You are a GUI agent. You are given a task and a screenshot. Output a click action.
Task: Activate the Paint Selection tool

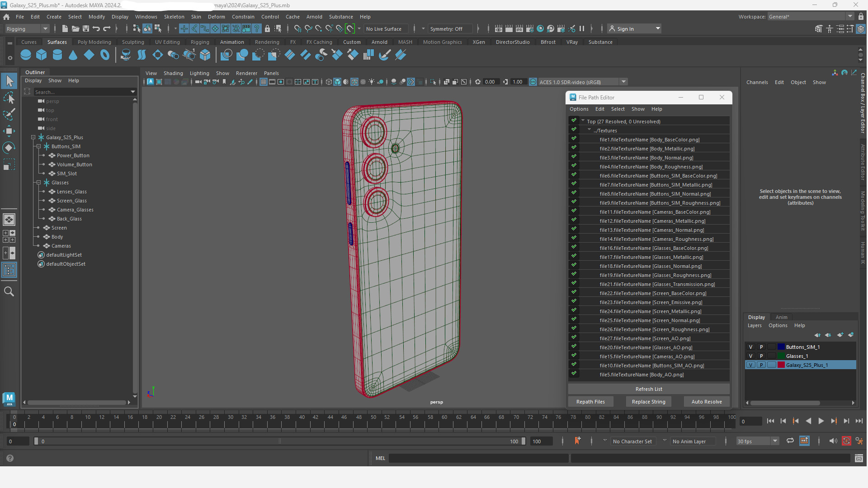tap(9, 114)
